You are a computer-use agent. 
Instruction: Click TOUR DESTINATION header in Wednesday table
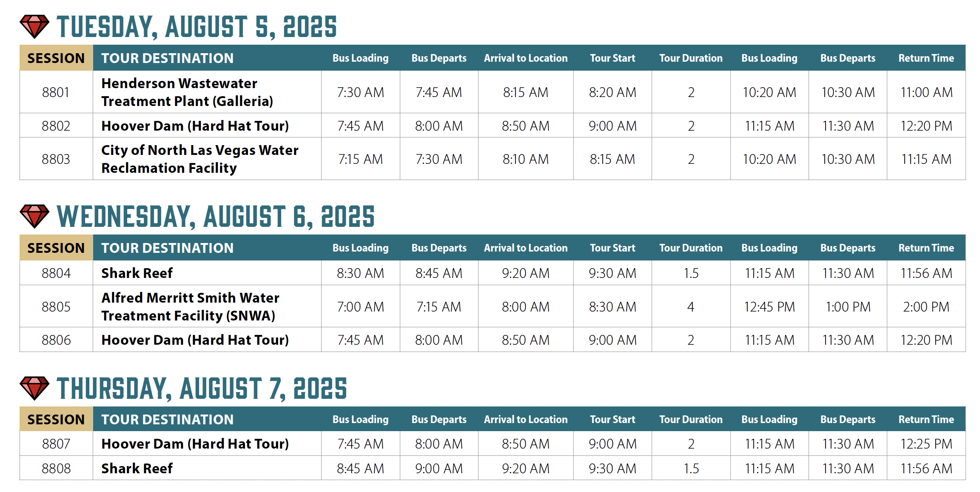click(x=168, y=248)
